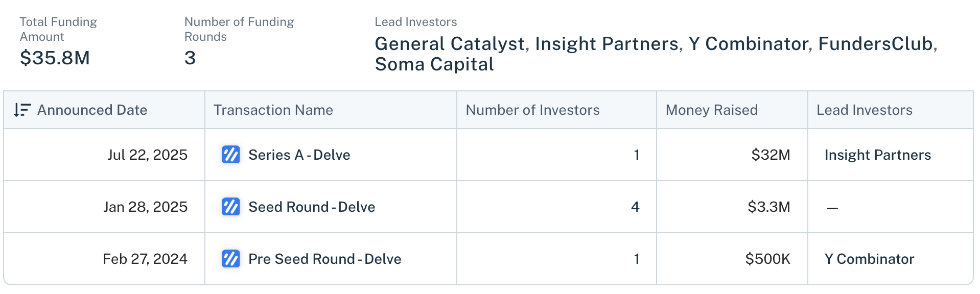980x294 pixels.
Task: Open FundersClub in lead investors summary
Action: click(x=875, y=44)
